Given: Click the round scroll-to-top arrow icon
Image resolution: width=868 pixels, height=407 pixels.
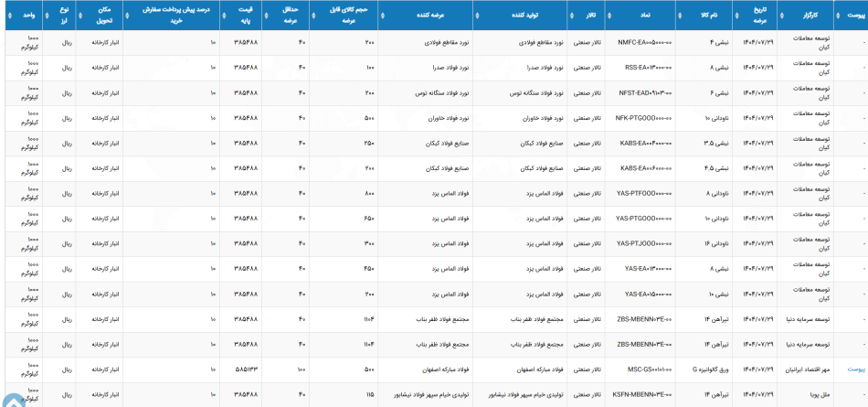Looking at the screenshot, I should 12,402.
